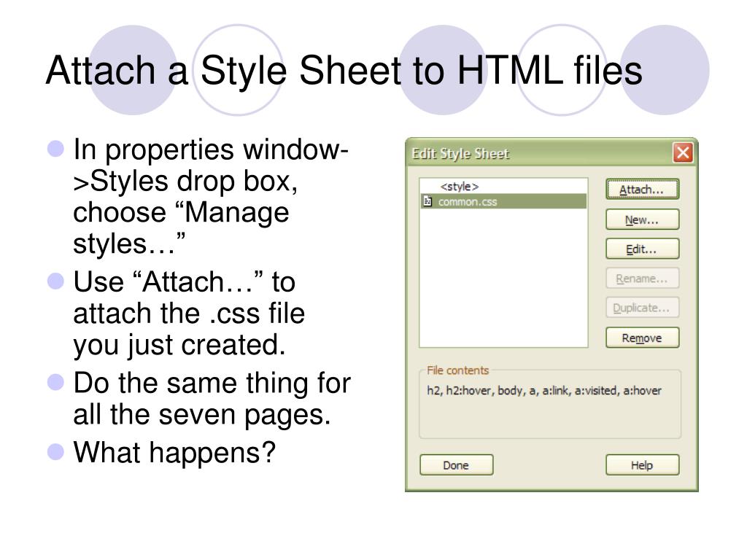Click the disabled Duplicate... button
Screen dimensions: 747x560
tap(642, 308)
